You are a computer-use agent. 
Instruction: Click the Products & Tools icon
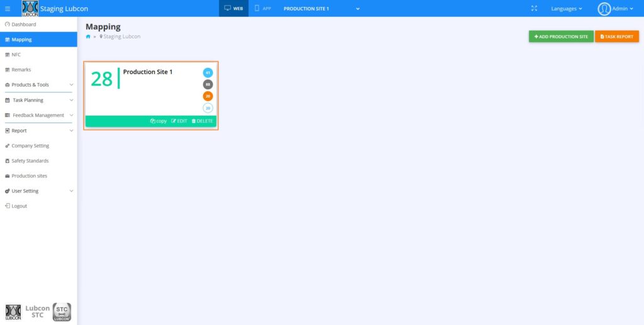(x=8, y=85)
